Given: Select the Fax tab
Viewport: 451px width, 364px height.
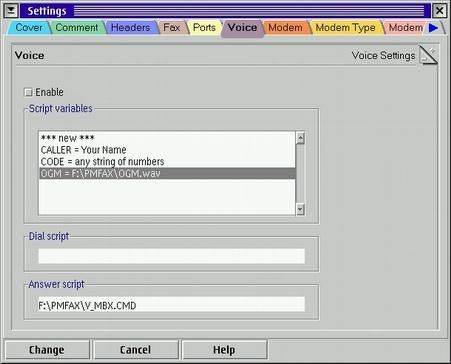Looking at the screenshot, I should (x=172, y=27).
